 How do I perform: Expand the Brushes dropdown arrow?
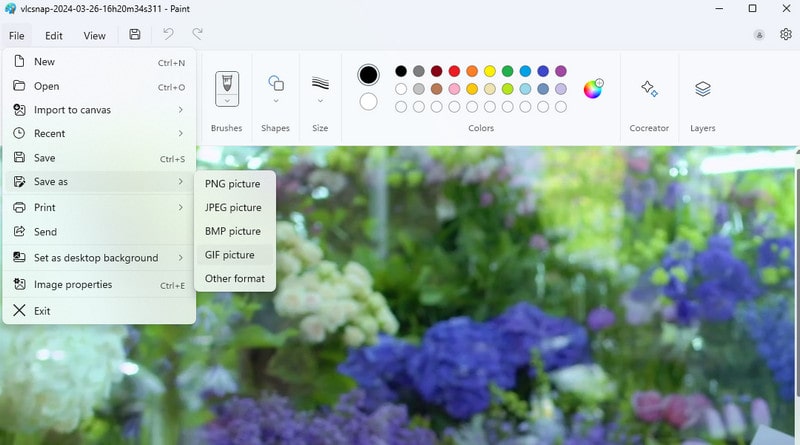[x=227, y=100]
